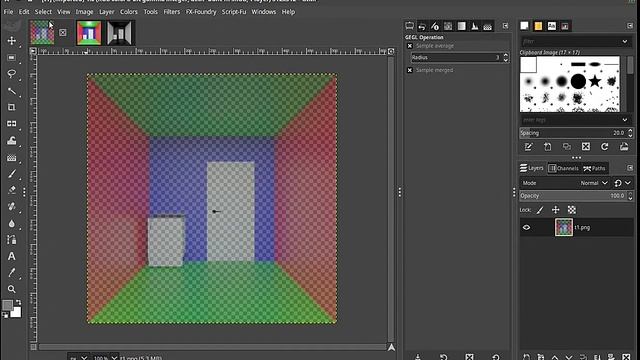The height and width of the screenshot is (360, 640).
Task: Open the Gradients dock tab icon
Action: (x=461, y=26)
